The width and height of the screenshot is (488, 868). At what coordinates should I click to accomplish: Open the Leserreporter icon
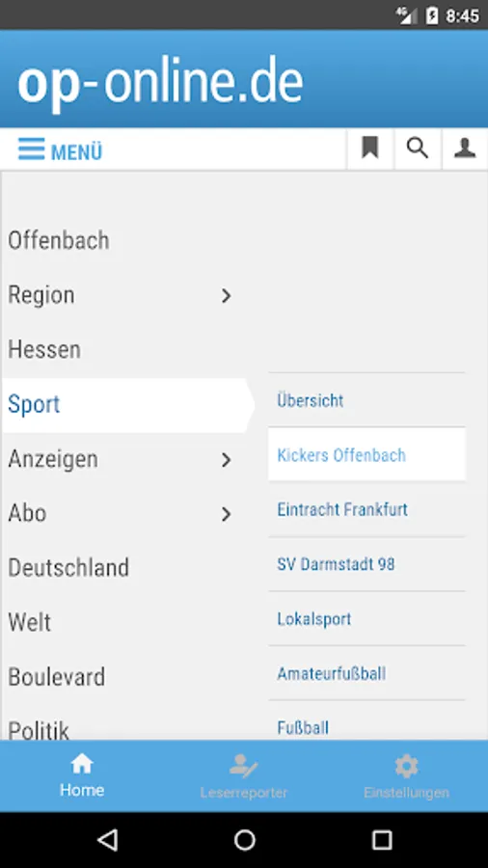pos(243,766)
